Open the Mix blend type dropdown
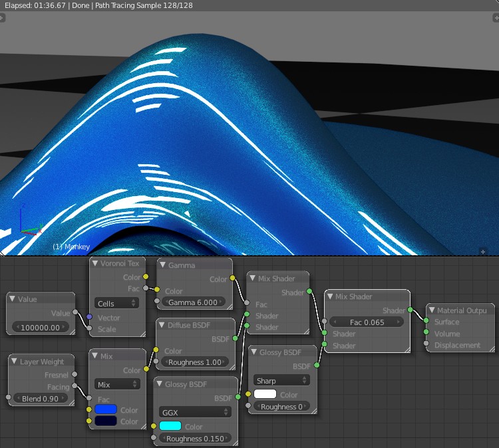This screenshot has width=499, height=448. [117, 384]
